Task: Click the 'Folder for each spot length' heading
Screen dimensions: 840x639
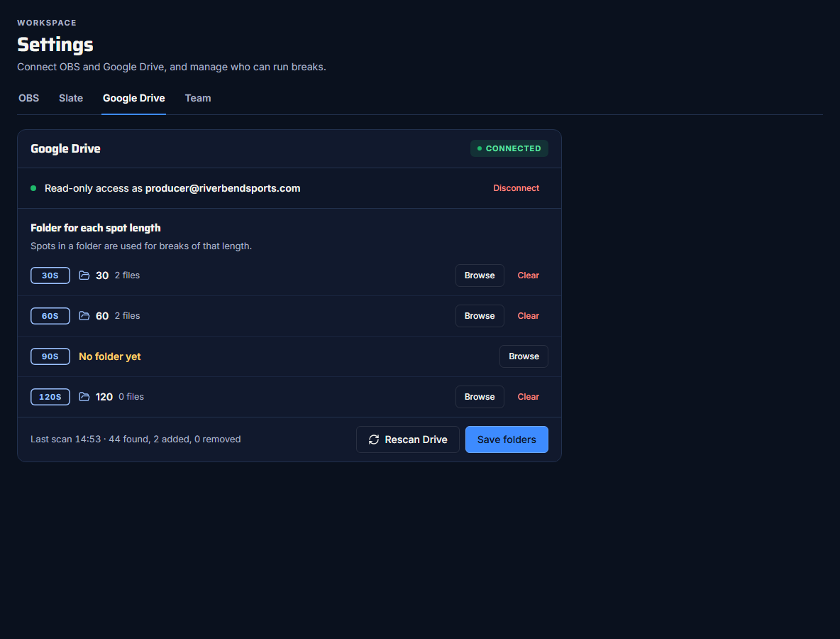Action: [95, 228]
